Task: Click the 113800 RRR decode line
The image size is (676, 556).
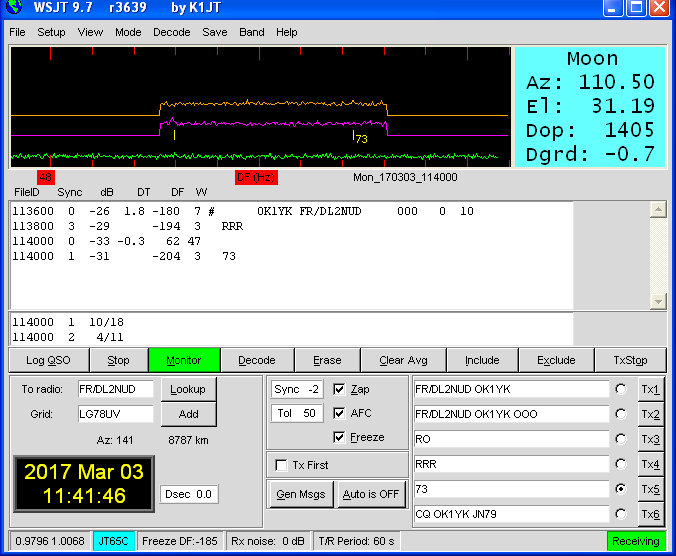Action: [x=128, y=226]
